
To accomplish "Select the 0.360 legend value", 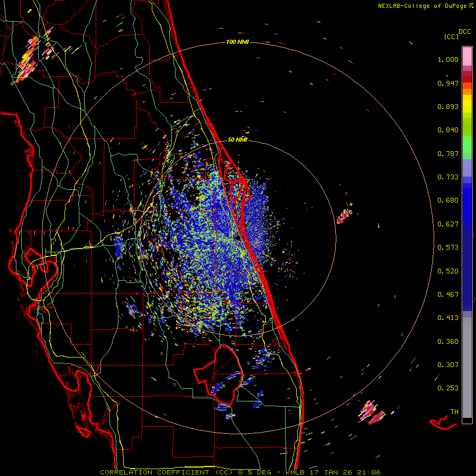I will click(x=448, y=342).
